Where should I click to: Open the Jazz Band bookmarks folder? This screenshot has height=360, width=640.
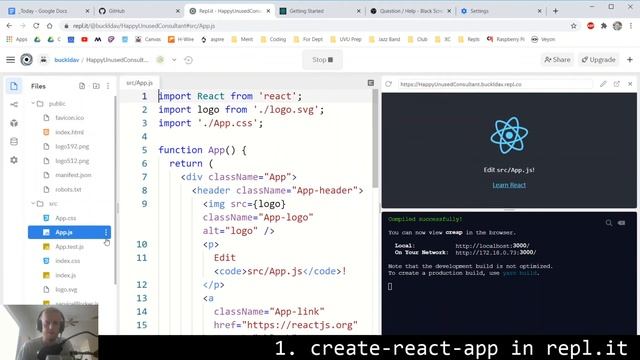click(x=384, y=39)
